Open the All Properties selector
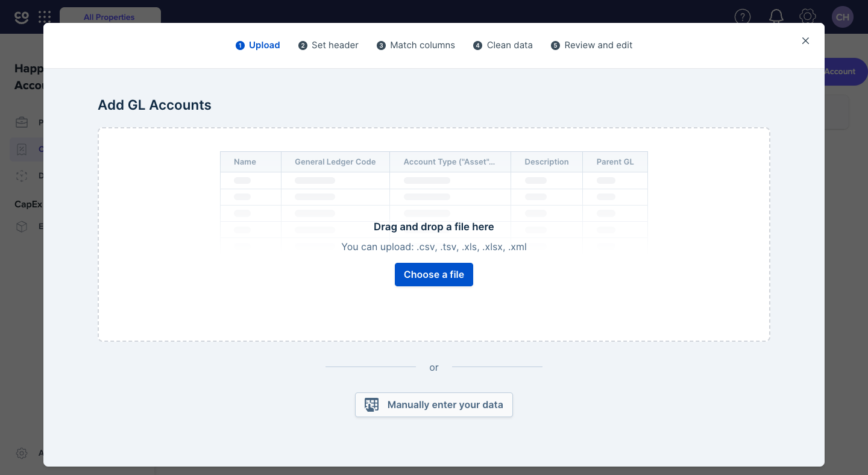 pos(110,17)
